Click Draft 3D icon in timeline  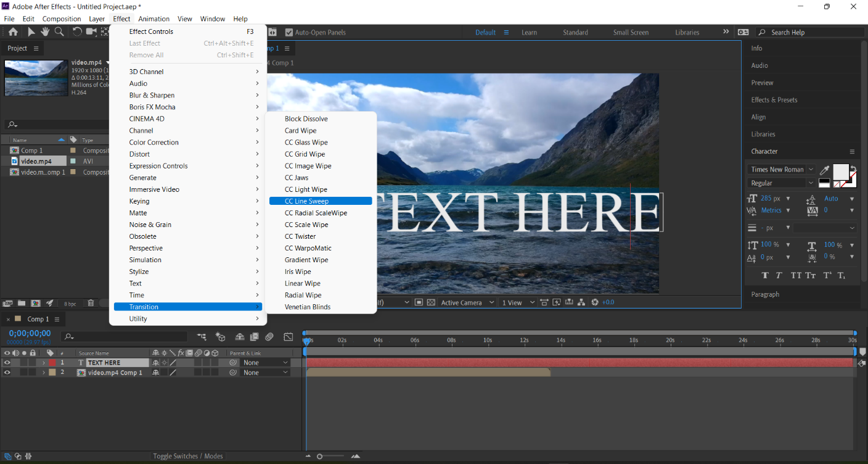coord(220,337)
